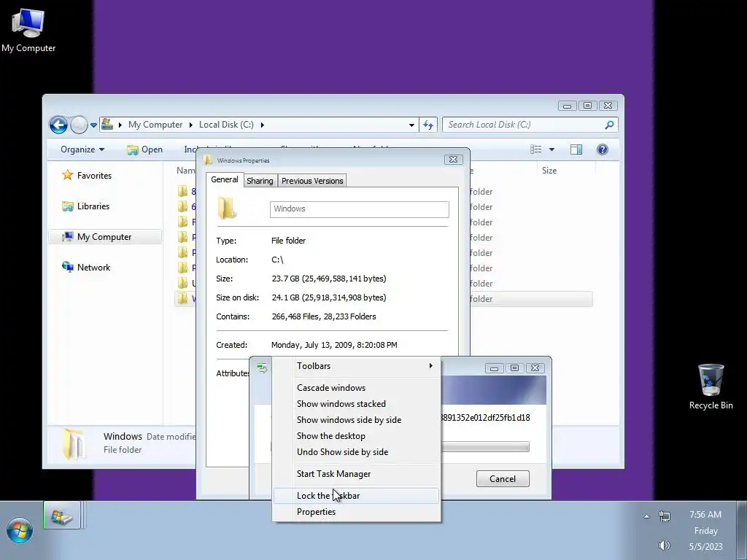Choose Undo Show side by side
The height and width of the screenshot is (560, 747).
point(356,452)
